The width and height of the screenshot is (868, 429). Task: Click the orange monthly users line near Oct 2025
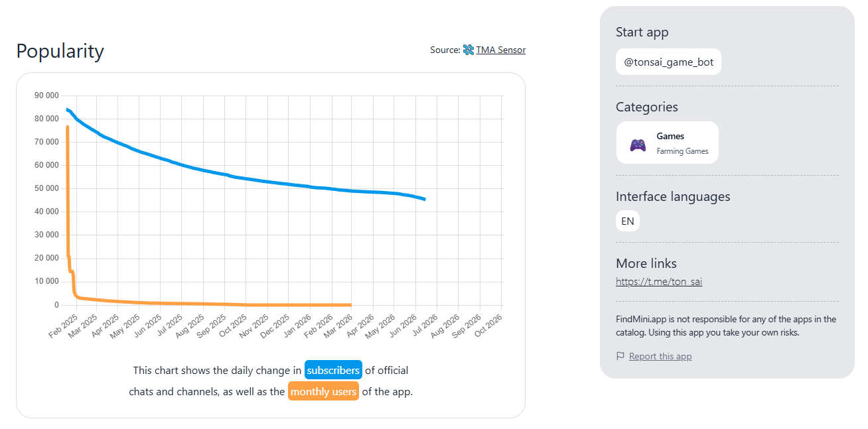coord(248,305)
